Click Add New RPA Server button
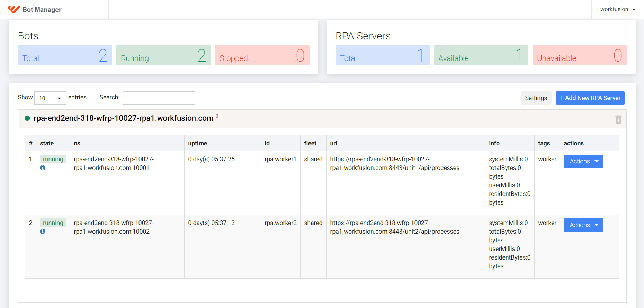The image size is (644, 308). [x=590, y=98]
